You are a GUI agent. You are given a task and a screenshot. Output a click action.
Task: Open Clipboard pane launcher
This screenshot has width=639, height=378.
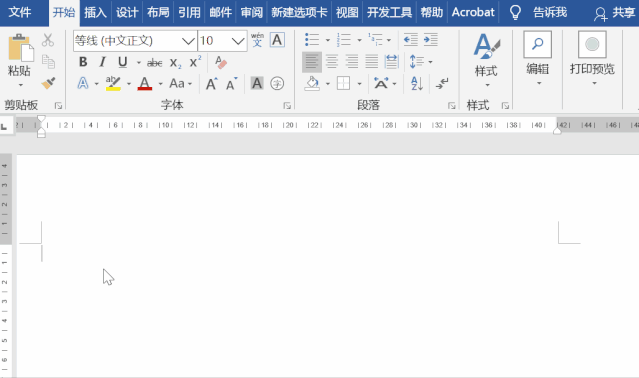pyautogui.click(x=58, y=106)
